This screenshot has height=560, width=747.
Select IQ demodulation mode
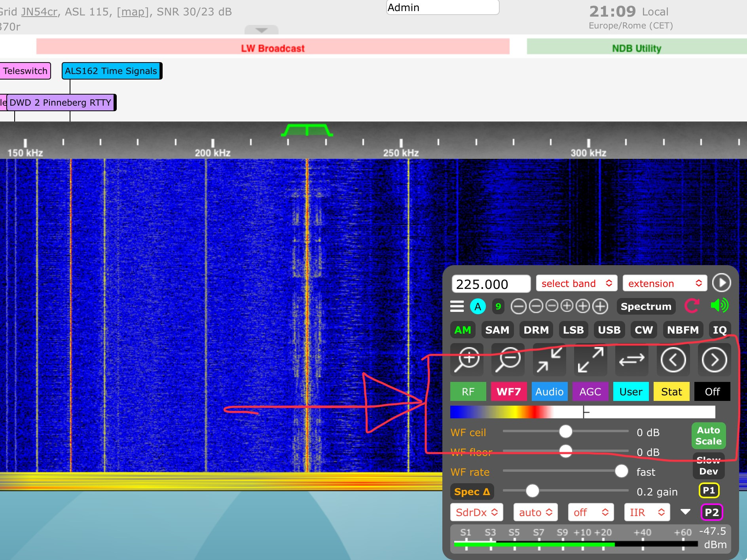(720, 330)
